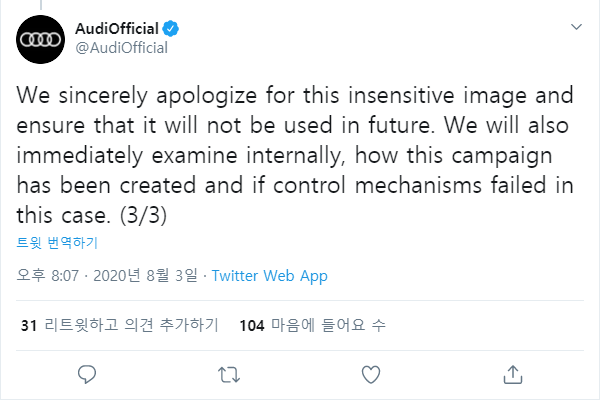Image resolution: width=600 pixels, height=400 pixels.
Task: Click the blue verified badge
Action: click(x=171, y=29)
